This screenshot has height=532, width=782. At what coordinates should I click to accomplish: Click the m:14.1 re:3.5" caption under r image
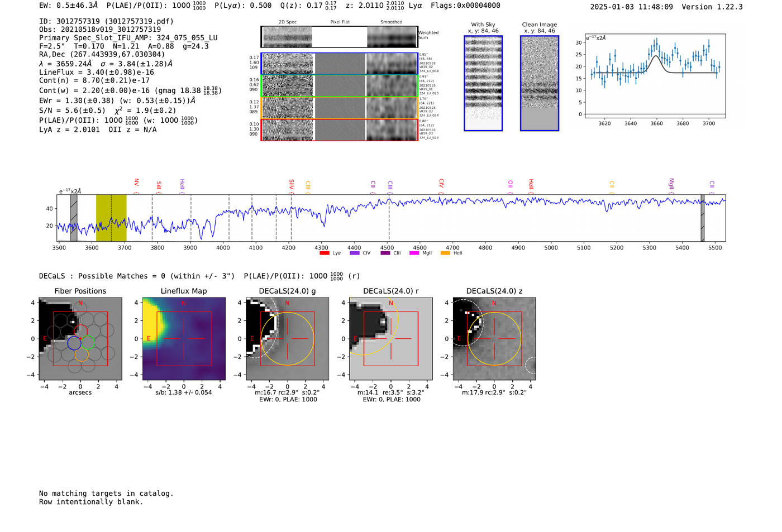coord(390,392)
